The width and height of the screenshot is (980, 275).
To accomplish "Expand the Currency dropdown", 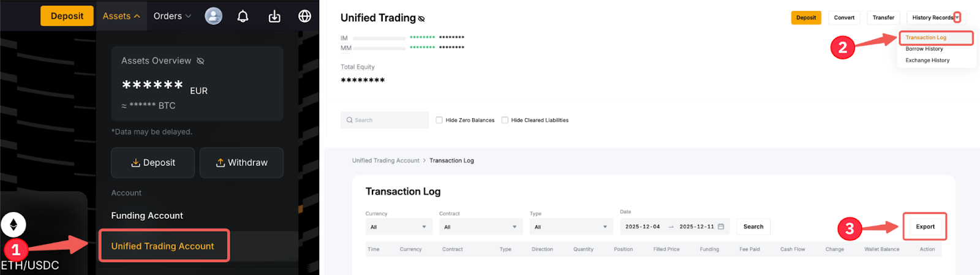I will pos(398,227).
